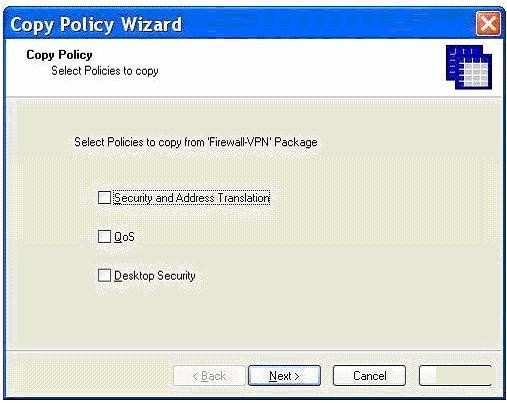Click the blank button right of Cancel
The image size is (507, 403).
pos(455,376)
